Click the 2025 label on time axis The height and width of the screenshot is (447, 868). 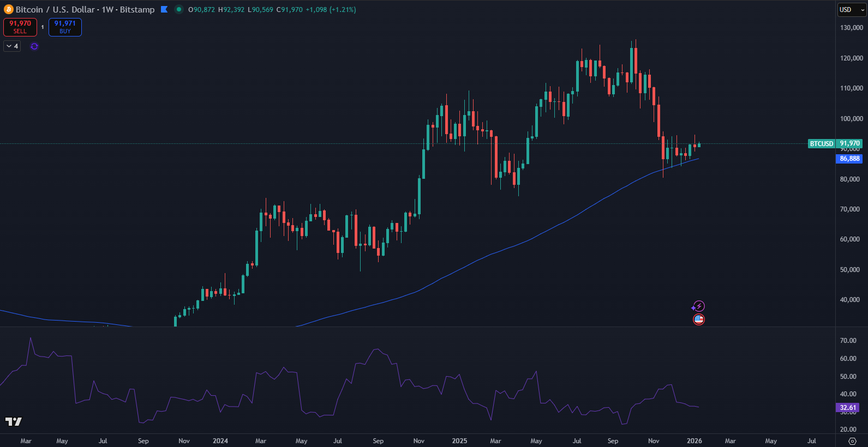(459, 441)
